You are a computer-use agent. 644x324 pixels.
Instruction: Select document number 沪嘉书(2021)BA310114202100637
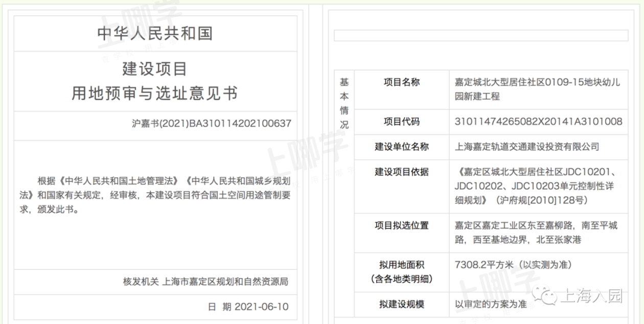(x=211, y=124)
